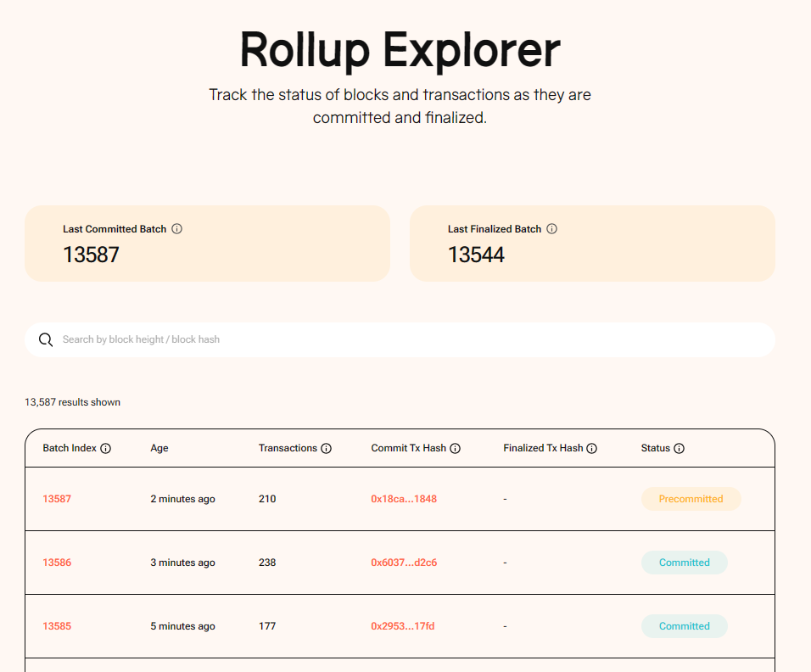Focus the block height search field
Image resolution: width=811 pixels, height=672 pixels.
[400, 340]
